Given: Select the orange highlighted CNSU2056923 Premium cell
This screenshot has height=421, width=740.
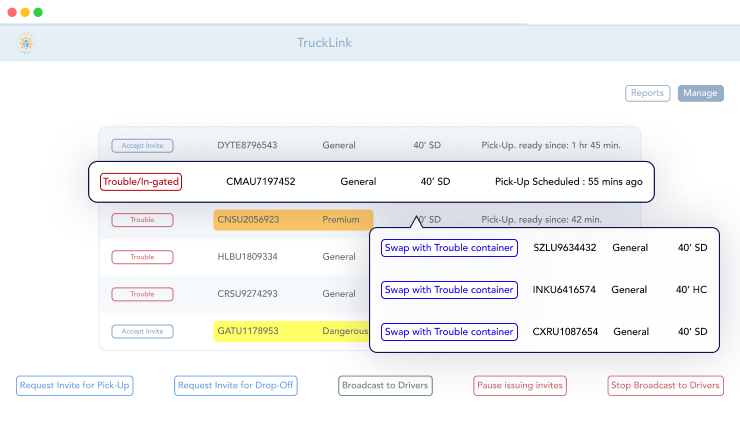Looking at the screenshot, I should click(292, 219).
